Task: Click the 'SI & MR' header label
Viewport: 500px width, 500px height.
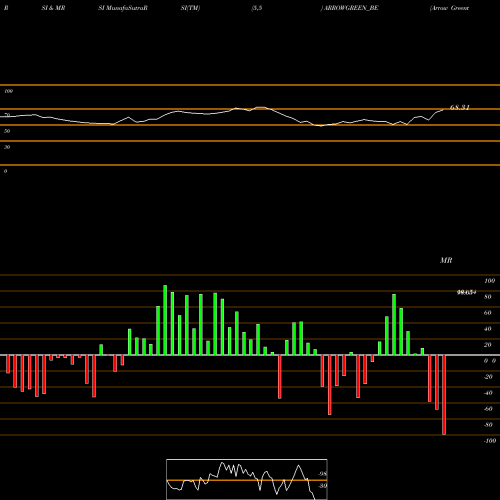Action: tap(53, 8)
